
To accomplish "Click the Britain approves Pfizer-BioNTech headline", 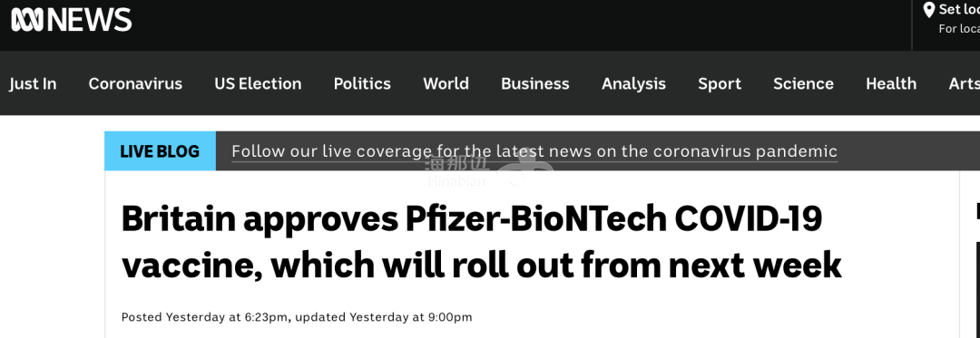I will coord(481,242).
